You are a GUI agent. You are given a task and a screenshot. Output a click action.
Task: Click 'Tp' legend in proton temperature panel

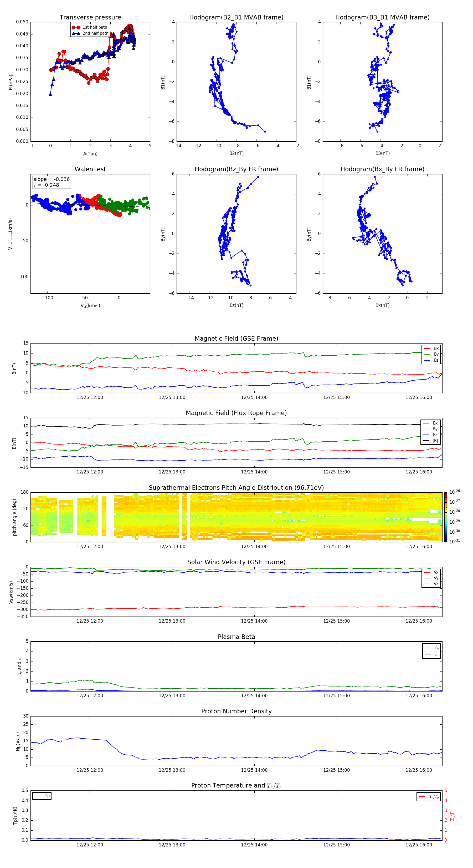click(x=42, y=796)
